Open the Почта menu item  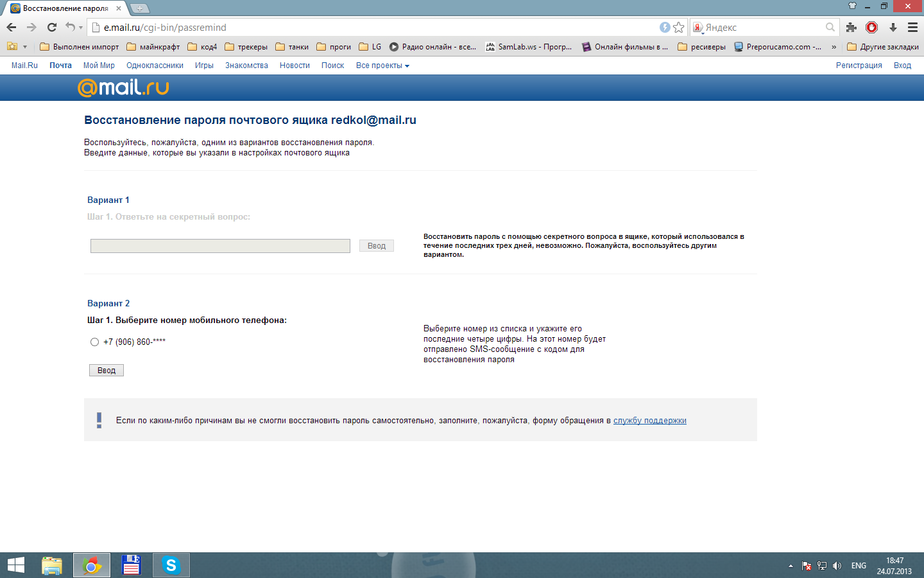60,66
